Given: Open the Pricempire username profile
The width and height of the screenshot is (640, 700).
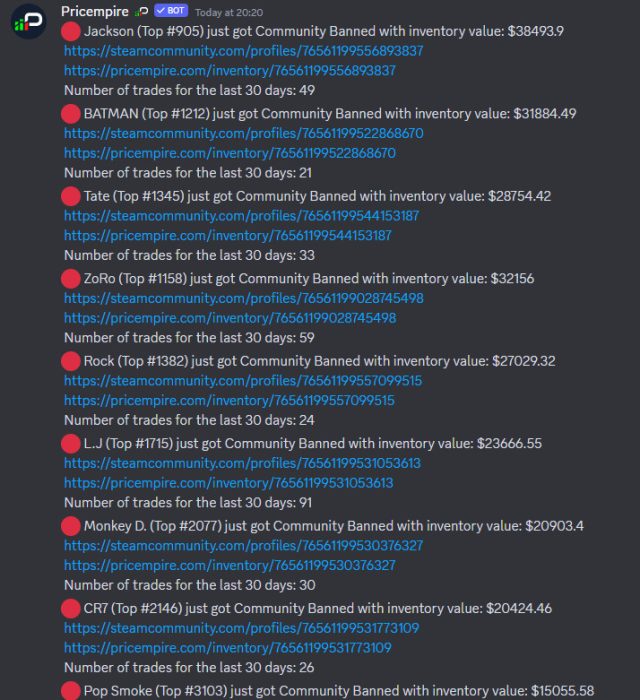Looking at the screenshot, I should pos(96,11).
